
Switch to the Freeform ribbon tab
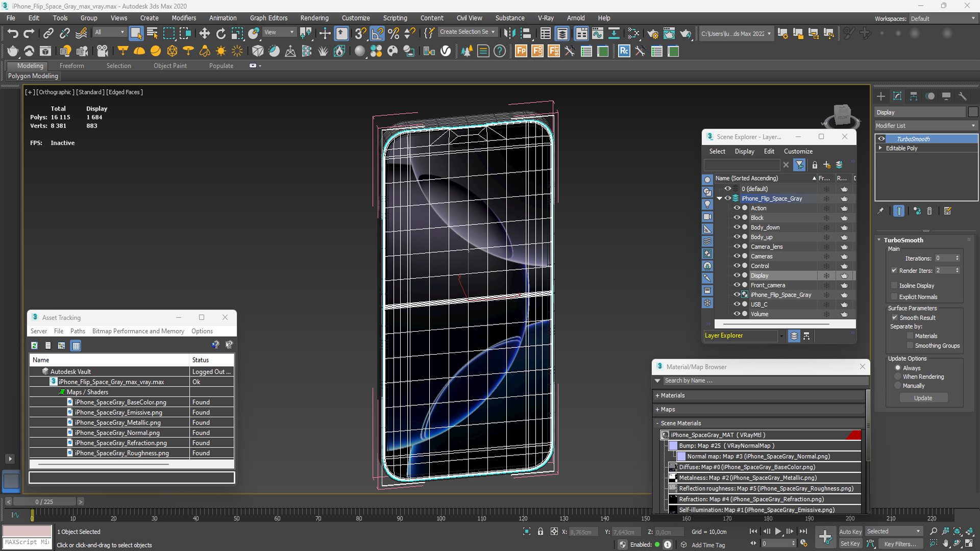[71, 66]
